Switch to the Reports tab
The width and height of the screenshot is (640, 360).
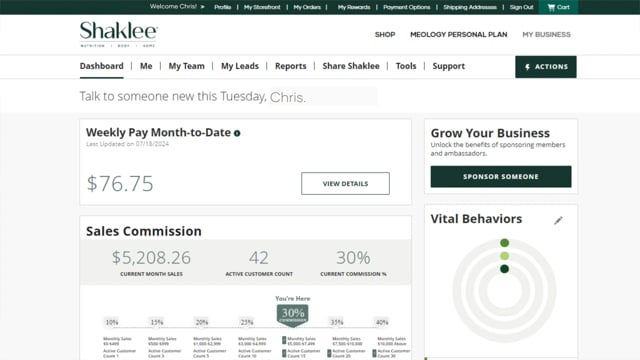coord(291,66)
